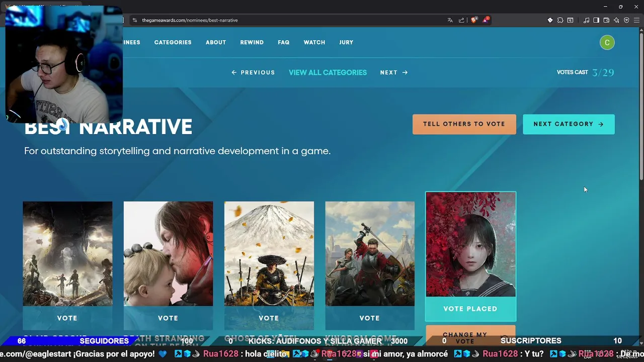Select the voted nominee's red-flower girl cover
This screenshot has height=362, width=644.
tap(470, 244)
